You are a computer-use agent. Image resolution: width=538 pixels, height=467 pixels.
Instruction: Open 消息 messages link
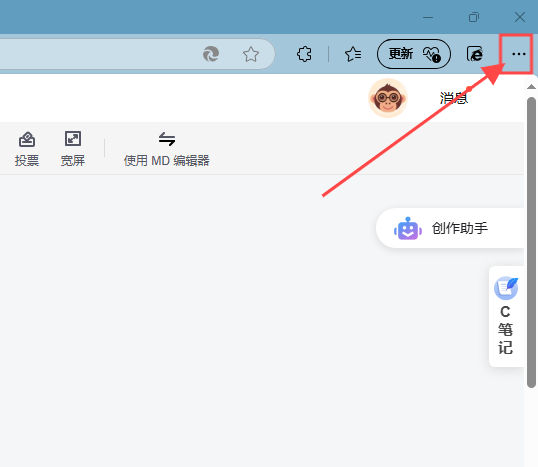[x=454, y=98]
